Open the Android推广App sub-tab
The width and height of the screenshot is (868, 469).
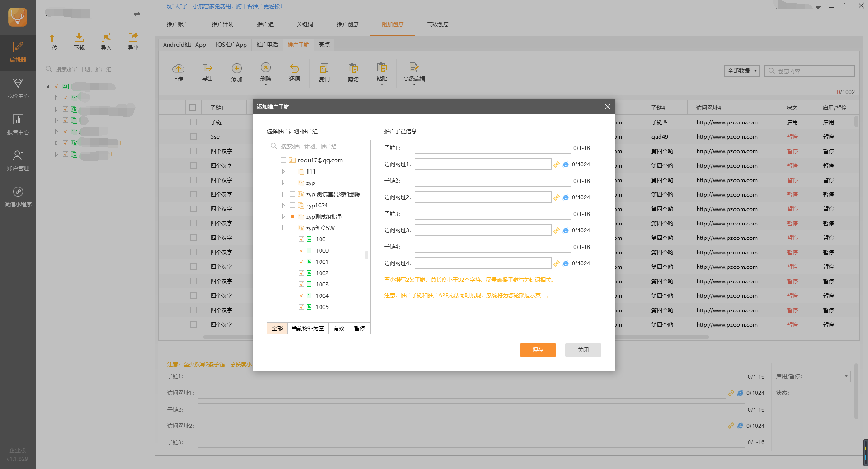point(184,45)
